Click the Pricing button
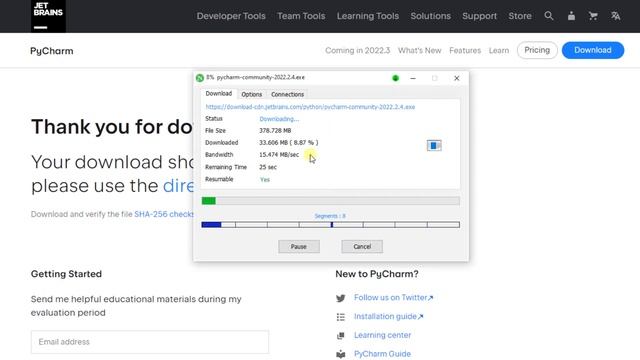The image size is (640, 360). [537, 50]
